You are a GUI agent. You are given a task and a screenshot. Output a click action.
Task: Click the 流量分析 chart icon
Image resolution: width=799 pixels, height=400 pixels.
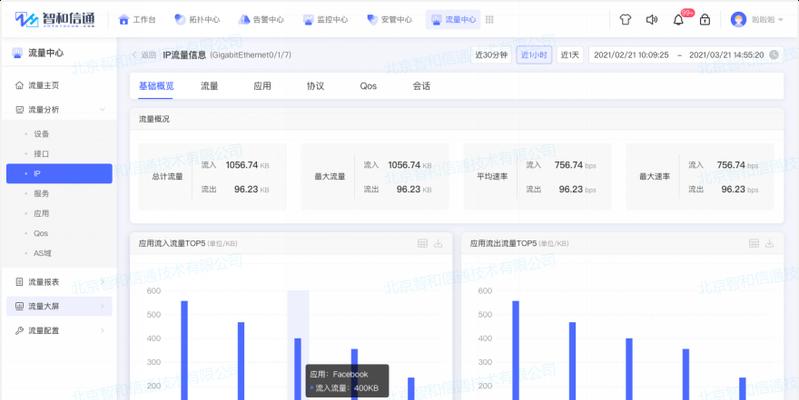click(x=19, y=110)
